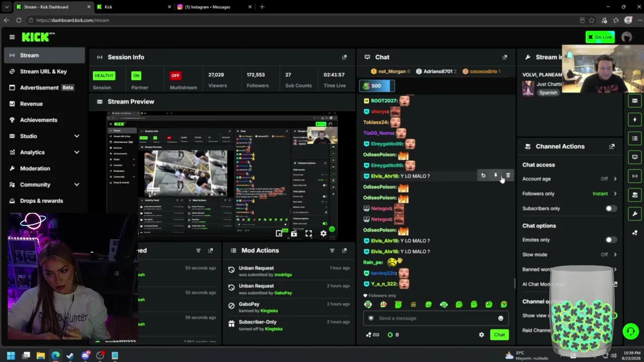This screenshot has width=644, height=362.
Task: Toggle the Emotes only switch
Action: pos(611,240)
